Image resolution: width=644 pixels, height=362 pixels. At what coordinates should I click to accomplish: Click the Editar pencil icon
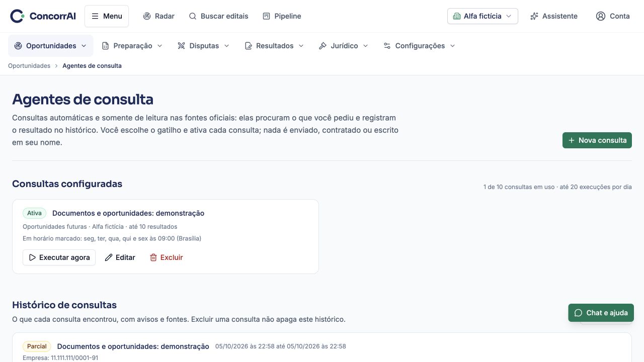click(109, 257)
